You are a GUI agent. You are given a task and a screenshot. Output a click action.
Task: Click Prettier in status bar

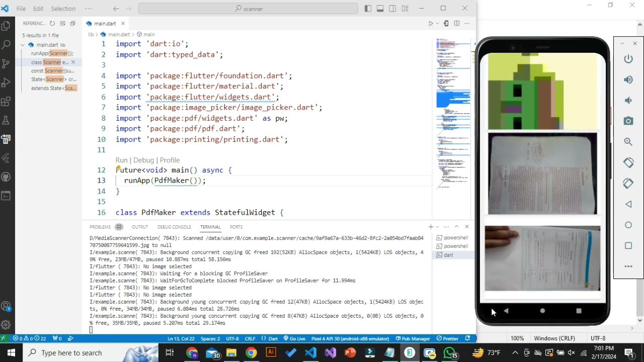pyautogui.click(x=447, y=338)
